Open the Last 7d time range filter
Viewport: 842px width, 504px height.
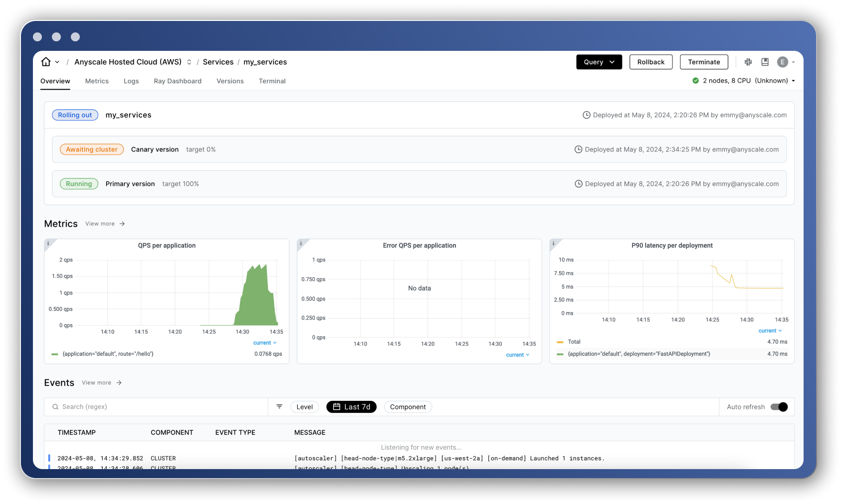[x=352, y=407]
